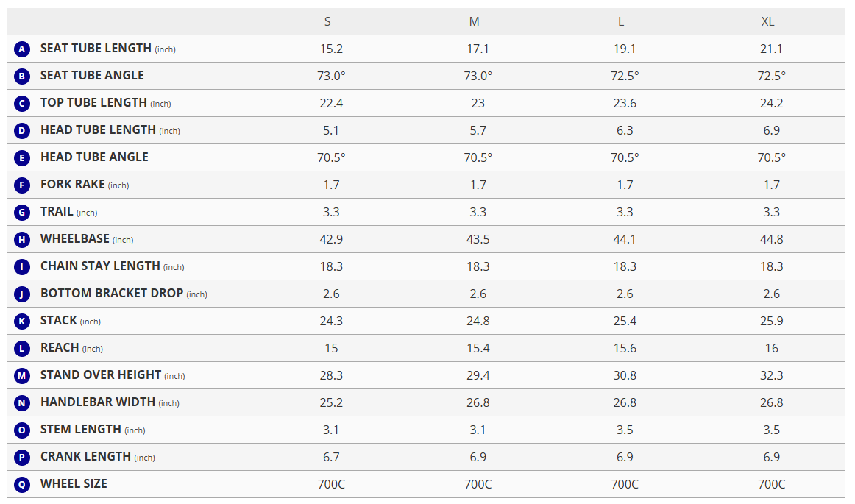The height and width of the screenshot is (504, 855).
Task: Click the STEM LENGTH row label
Action: (x=81, y=430)
